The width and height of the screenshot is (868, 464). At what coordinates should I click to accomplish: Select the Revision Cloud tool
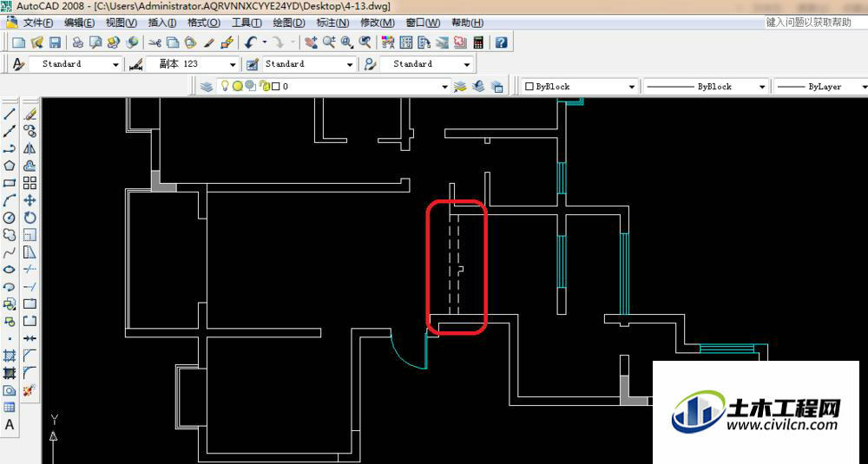10,235
